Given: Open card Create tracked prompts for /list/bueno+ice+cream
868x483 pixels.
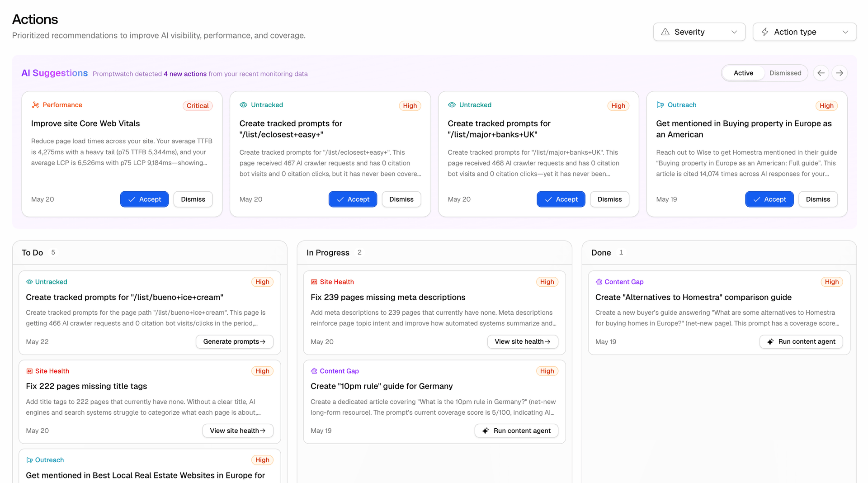Looking at the screenshot, I should [x=150, y=313].
